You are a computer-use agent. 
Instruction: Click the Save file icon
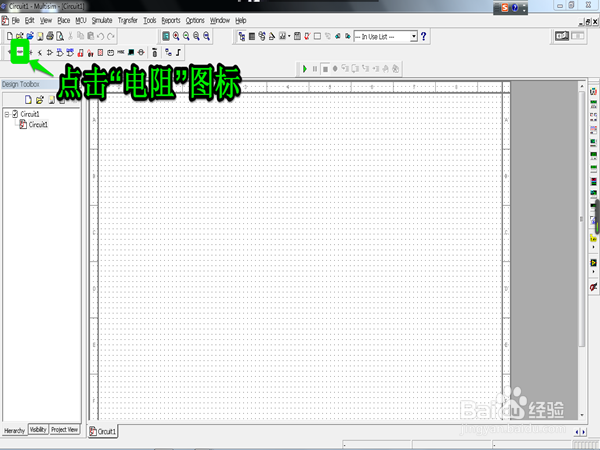pos(40,36)
